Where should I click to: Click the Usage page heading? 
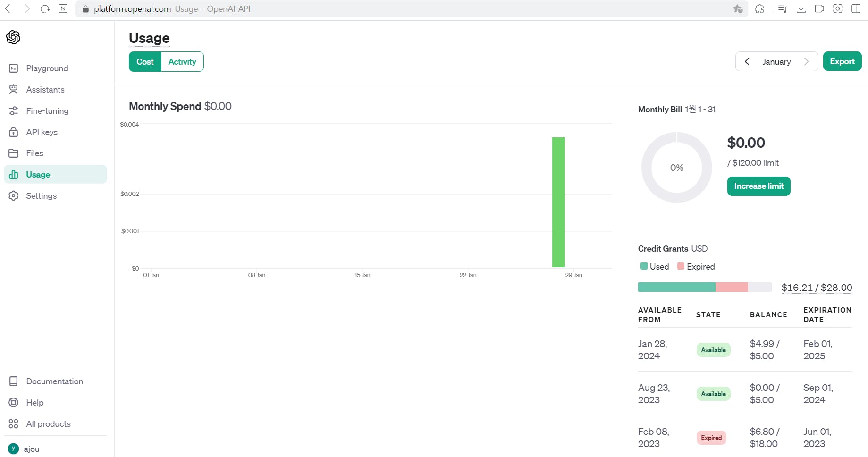[x=149, y=38]
